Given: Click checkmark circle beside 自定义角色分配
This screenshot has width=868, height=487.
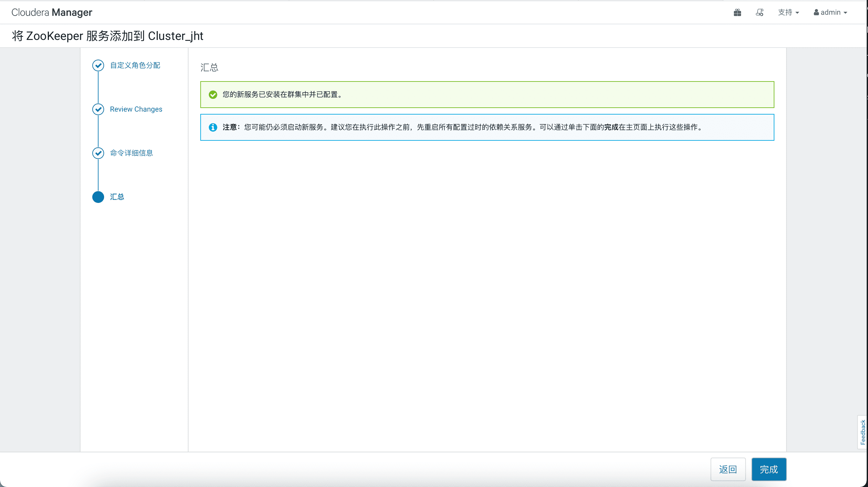Looking at the screenshot, I should [x=98, y=65].
